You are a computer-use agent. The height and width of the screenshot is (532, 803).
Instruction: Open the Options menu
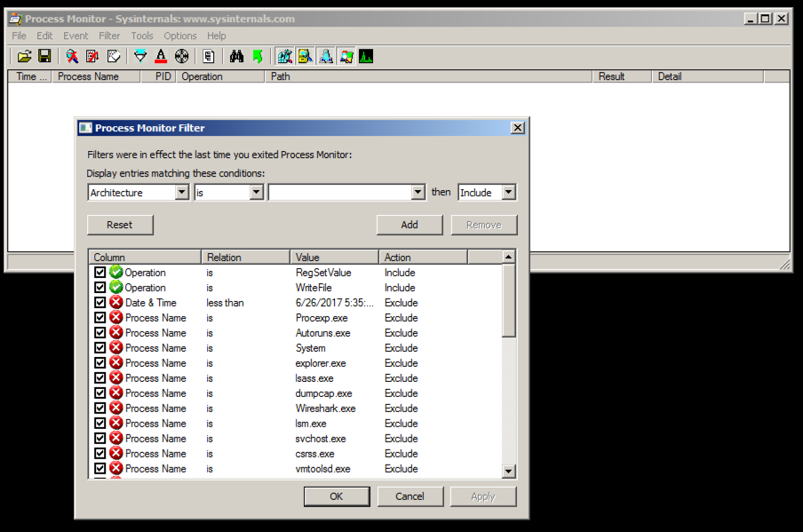click(180, 36)
